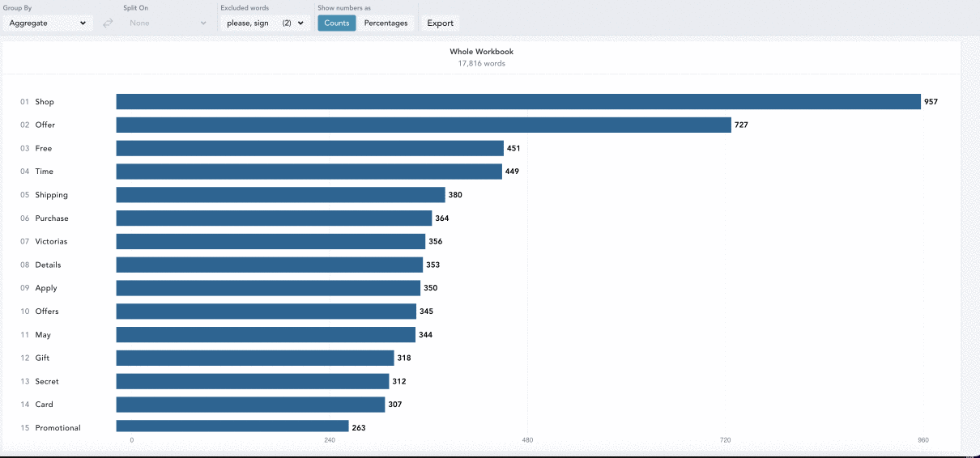The width and height of the screenshot is (980, 458).
Task: Click the count value 263
Action: point(359,428)
